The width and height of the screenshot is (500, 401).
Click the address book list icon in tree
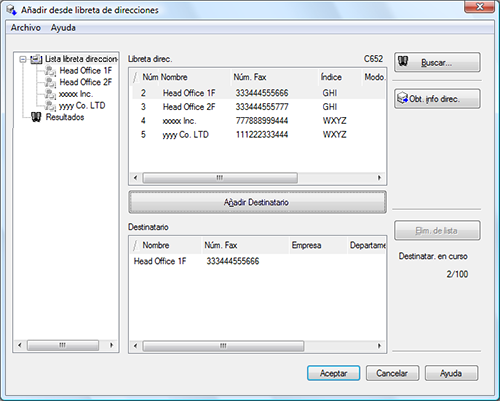tap(36, 59)
